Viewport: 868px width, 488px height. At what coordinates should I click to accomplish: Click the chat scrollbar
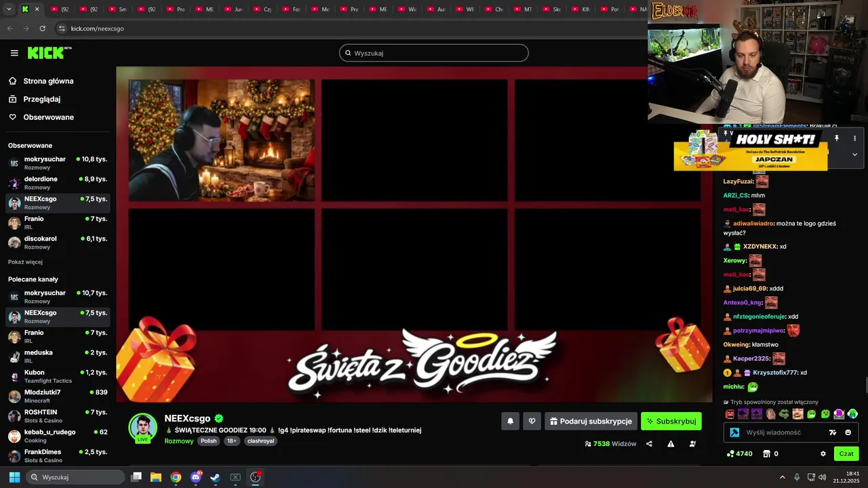click(865, 386)
